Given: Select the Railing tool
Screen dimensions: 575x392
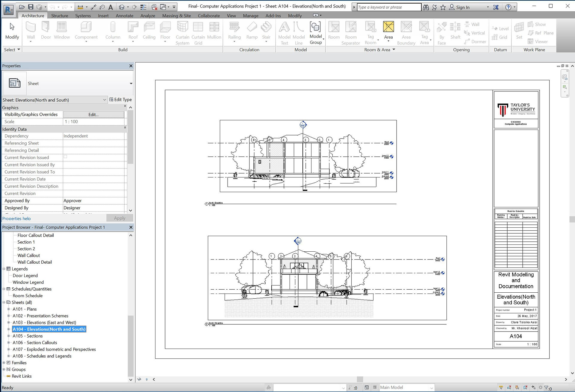Looking at the screenshot, I should pyautogui.click(x=234, y=31).
